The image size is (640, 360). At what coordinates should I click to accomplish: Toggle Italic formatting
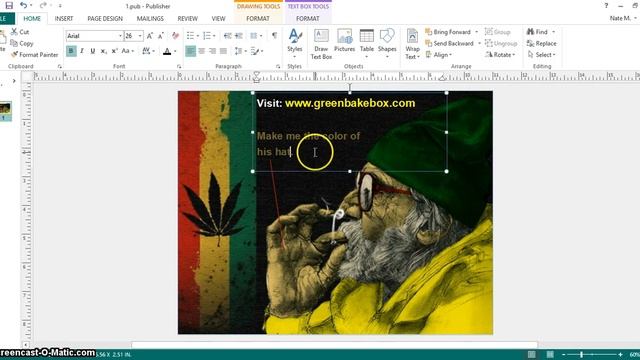coord(82,51)
